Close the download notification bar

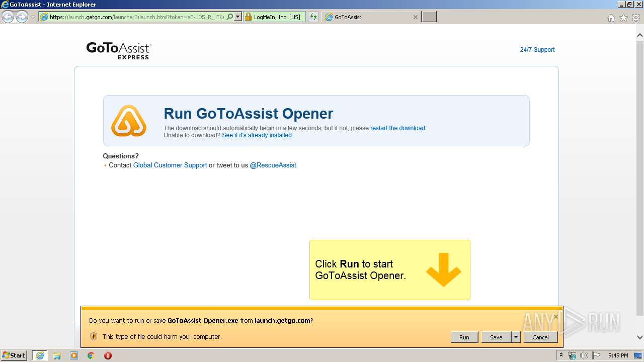tap(555, 316)
